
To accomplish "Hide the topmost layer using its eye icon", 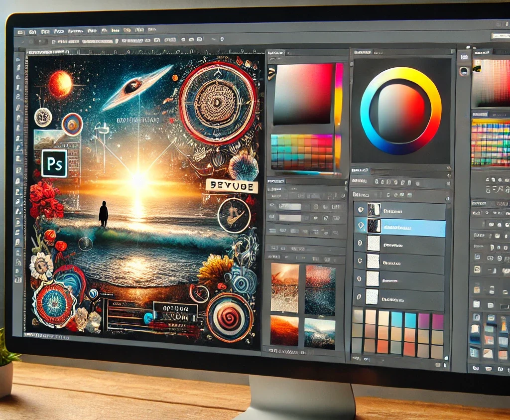I will tap(361, 210).
